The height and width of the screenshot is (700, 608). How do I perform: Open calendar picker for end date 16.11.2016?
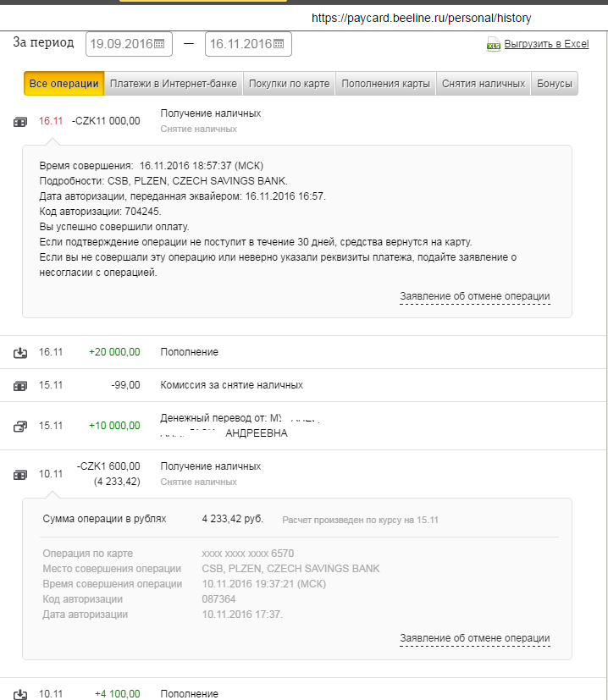click(x=279, y=44)
